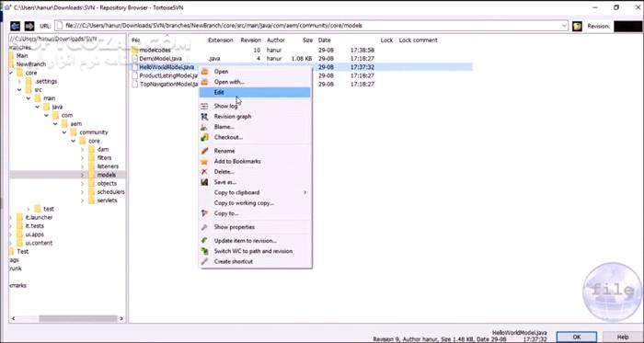
Task: Select the ui.content folder in tree
Action: (x=39, y=243)
